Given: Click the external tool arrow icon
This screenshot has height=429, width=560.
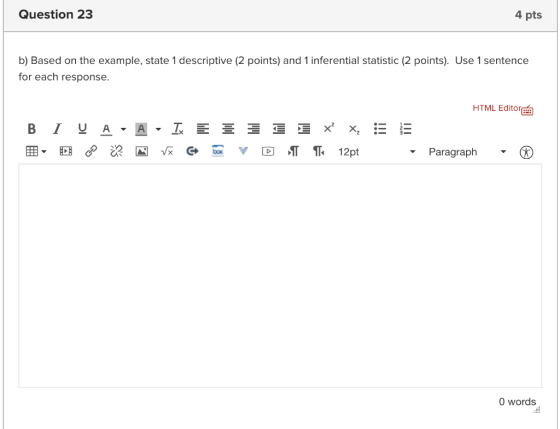Looking at the screenshot, I should click(192, 151).
